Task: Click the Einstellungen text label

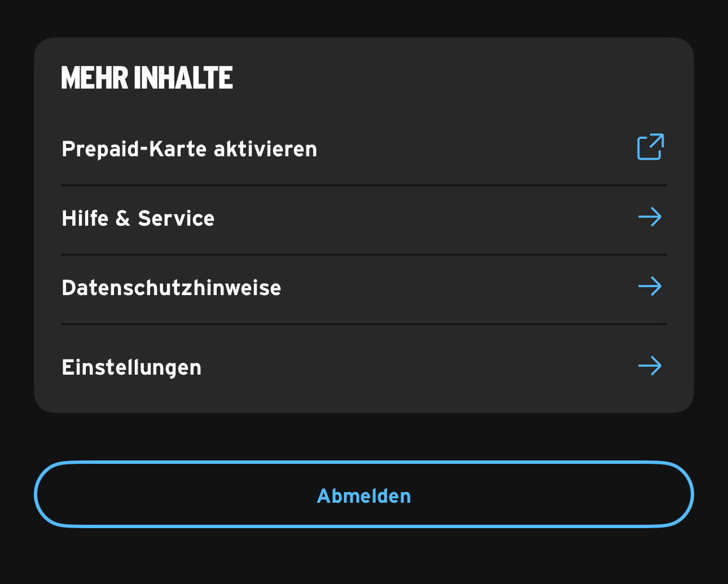Action: coord(131,368)
